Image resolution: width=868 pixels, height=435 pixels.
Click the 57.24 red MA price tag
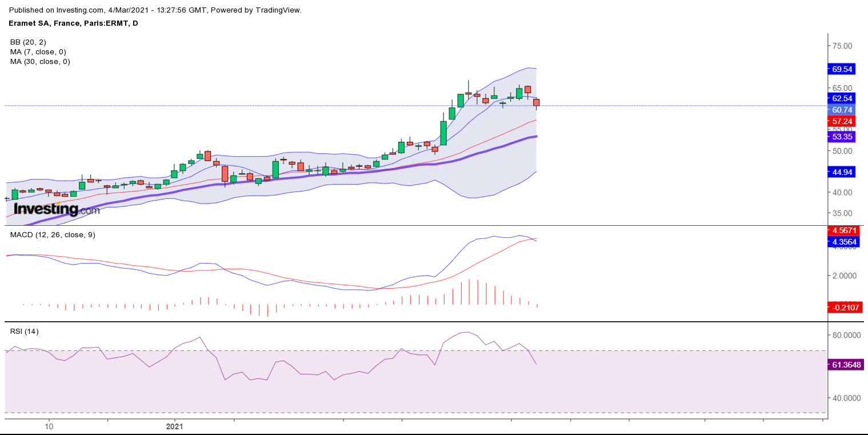(x=842, y=121)
